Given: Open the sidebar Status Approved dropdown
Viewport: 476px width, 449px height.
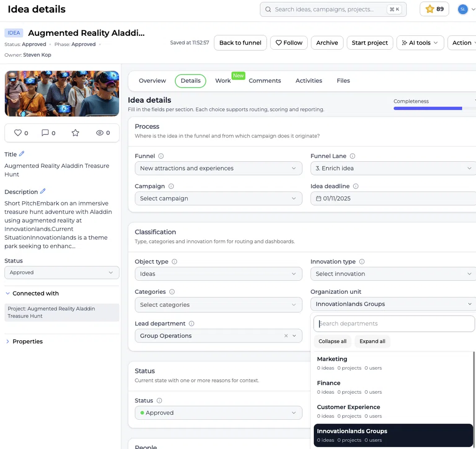Looking at the screenshot, I should [62, 272].
